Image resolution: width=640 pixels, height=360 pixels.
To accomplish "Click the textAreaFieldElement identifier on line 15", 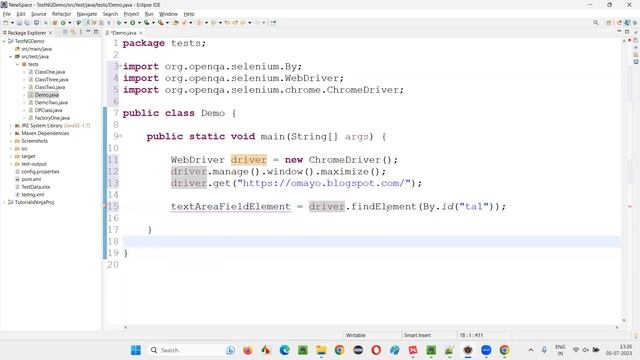I will coord(231,207).
